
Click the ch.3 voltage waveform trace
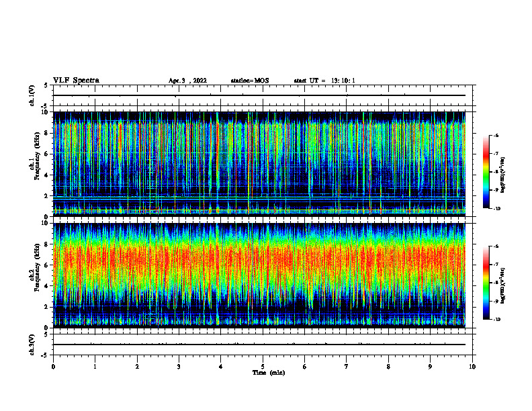[x=259, y=345]
